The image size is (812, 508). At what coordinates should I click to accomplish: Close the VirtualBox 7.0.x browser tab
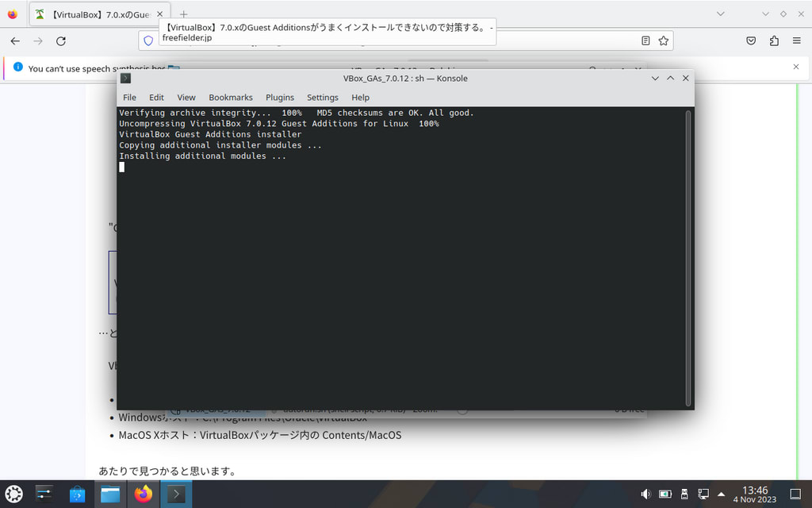click(160, 14)
